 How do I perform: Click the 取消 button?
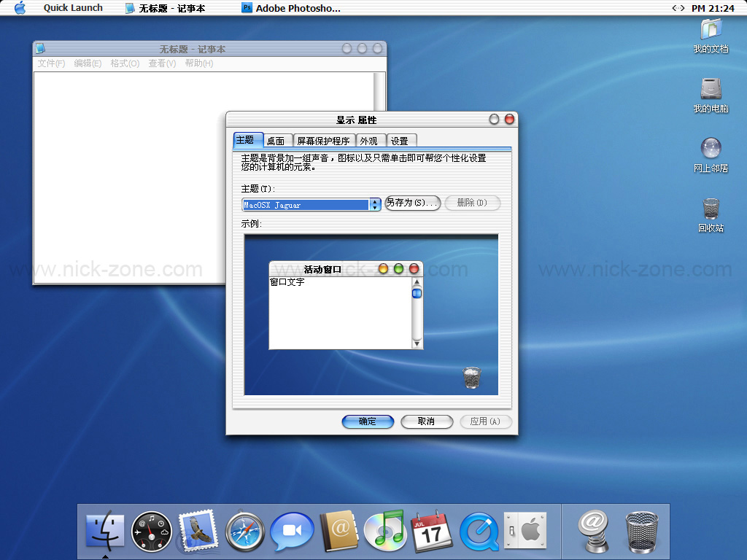[426, 421]
